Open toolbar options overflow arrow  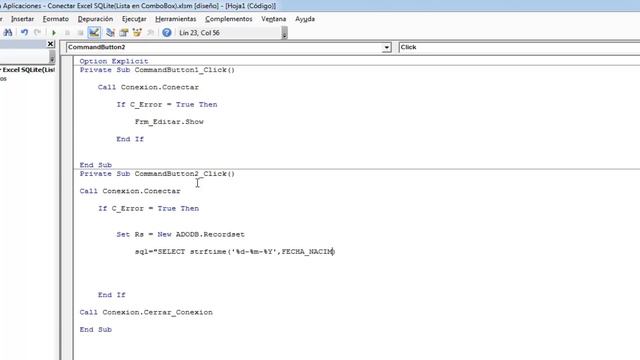284,33
